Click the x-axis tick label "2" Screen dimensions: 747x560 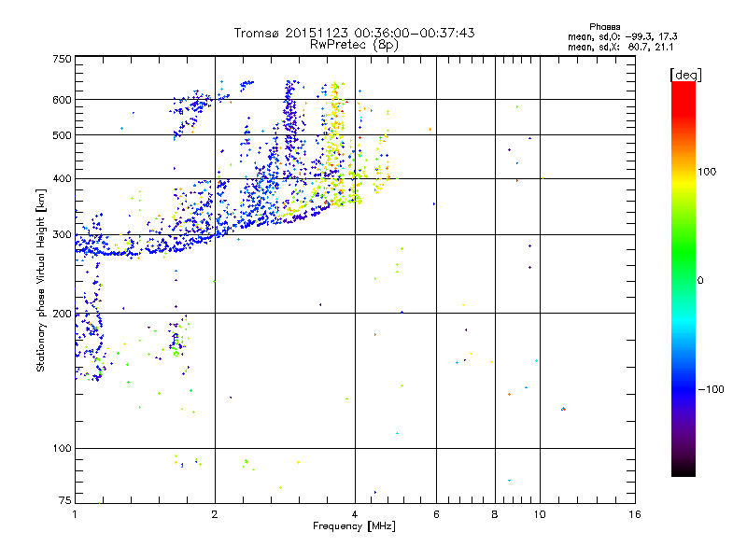coord(215,514)
